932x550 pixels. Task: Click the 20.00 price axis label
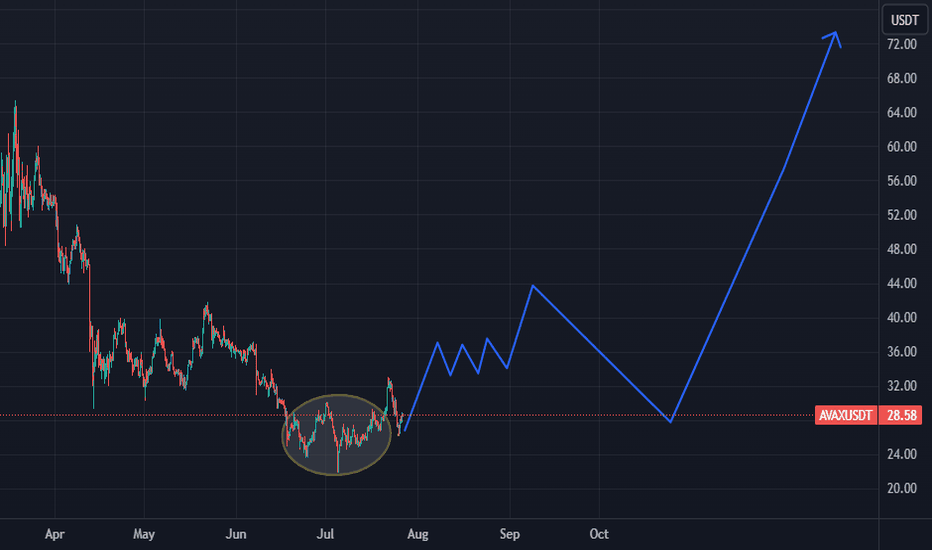click(x=902, y=489)
